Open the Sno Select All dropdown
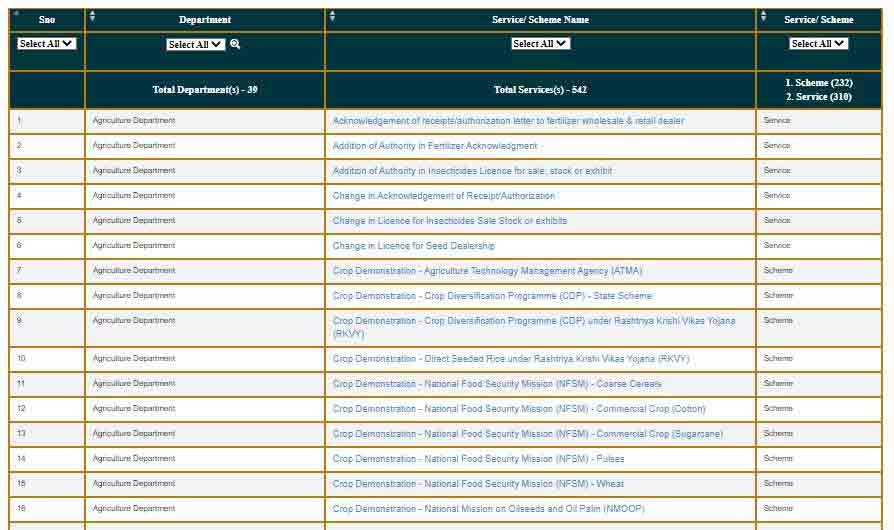Screen dimensions: 894x530 [47, 44]
